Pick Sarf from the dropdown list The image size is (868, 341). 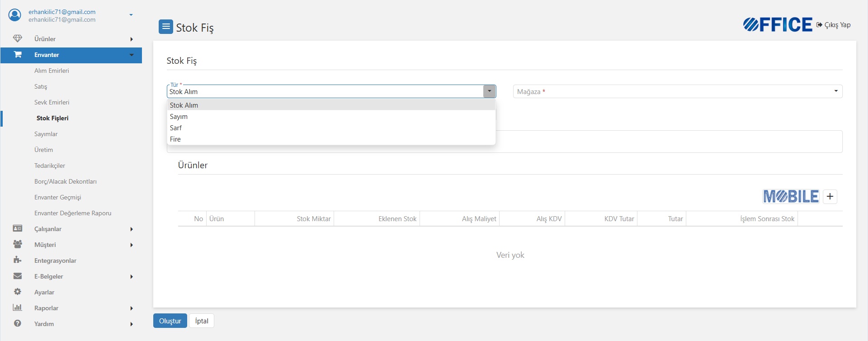tap(176, 128)
